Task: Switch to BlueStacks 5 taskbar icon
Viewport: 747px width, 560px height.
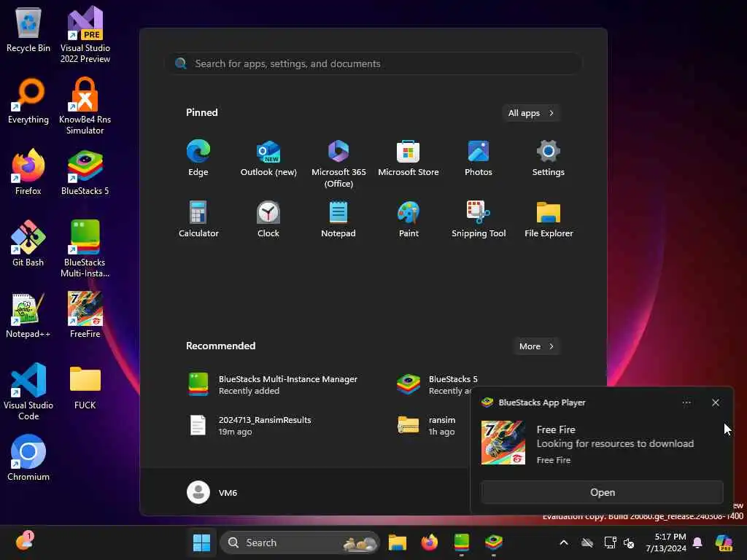Action: 494,542
